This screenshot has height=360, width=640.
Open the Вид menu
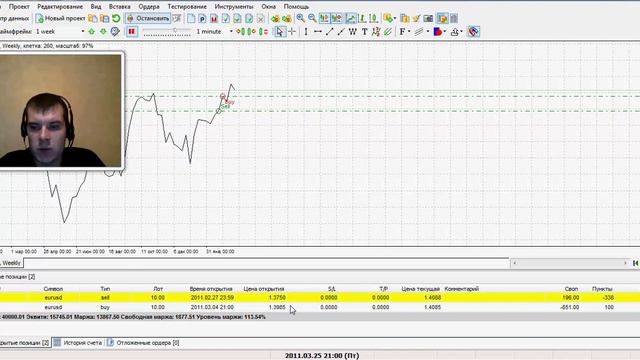pyautogui.click(x=96, y=7)
